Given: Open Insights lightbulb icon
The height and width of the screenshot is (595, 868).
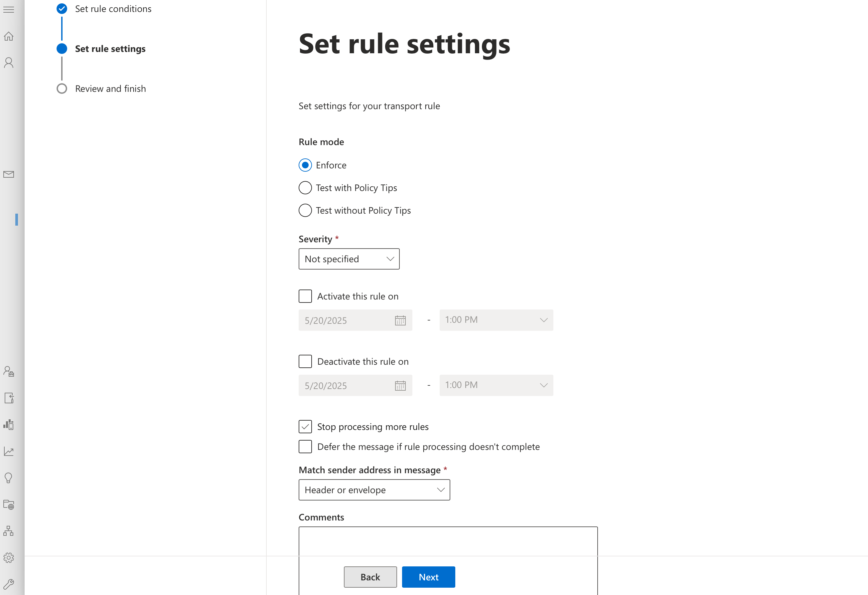Looking at the screenshot, I should click(x=9, y=478).
